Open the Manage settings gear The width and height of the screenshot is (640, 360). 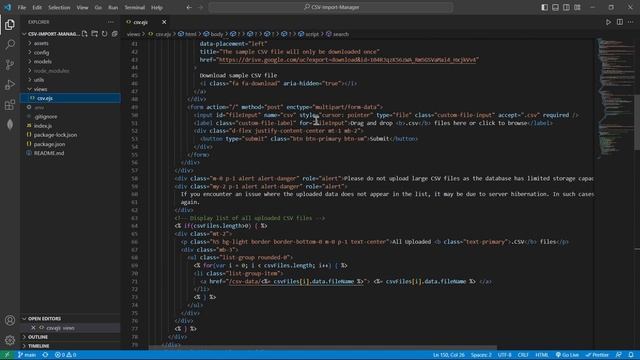(10, 340)
